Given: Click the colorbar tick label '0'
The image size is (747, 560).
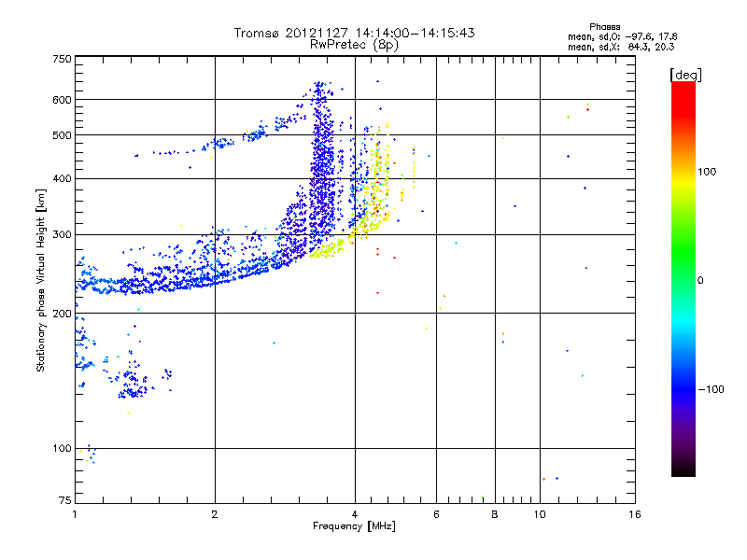Looking at the screenshot, I should click(x=700, y=281).
